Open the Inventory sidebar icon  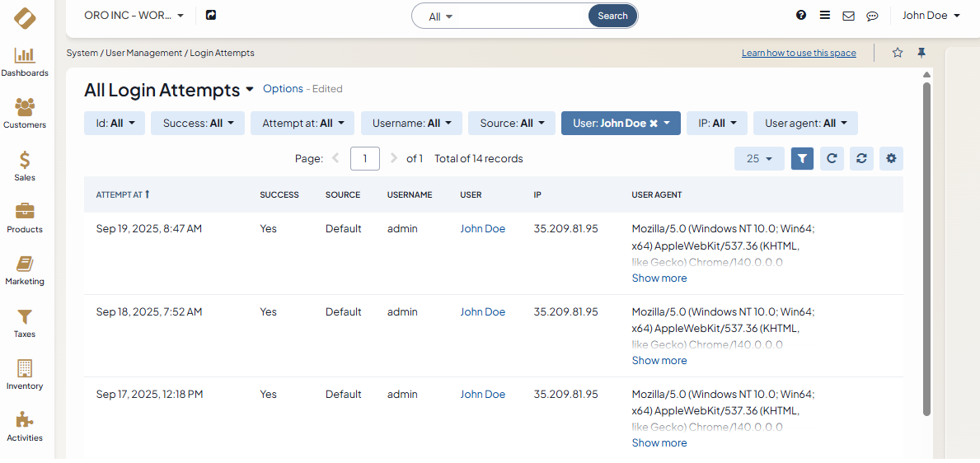25,374
